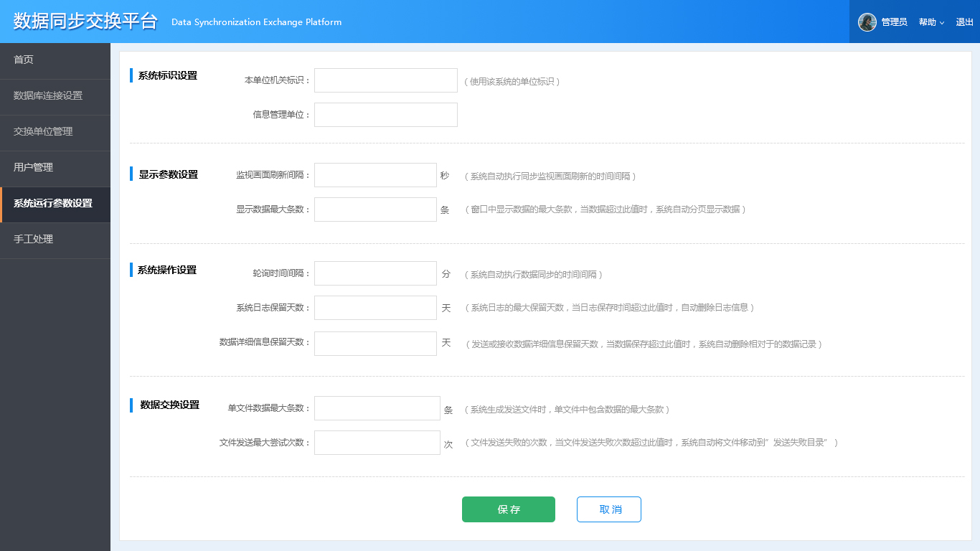Click the administrator avatar picture
Viewport: 980px width, 551px height.
867,22
